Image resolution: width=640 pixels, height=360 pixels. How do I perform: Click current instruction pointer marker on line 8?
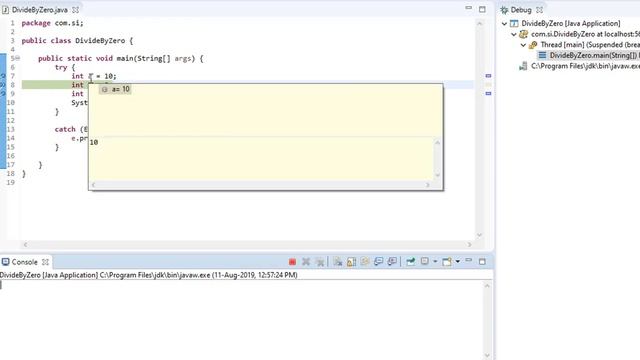coord(3,85)
